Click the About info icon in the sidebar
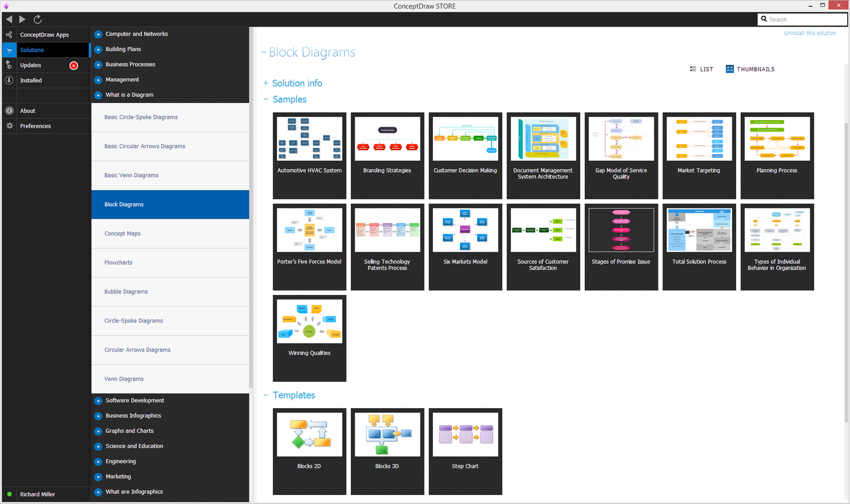 click(8, 110)
